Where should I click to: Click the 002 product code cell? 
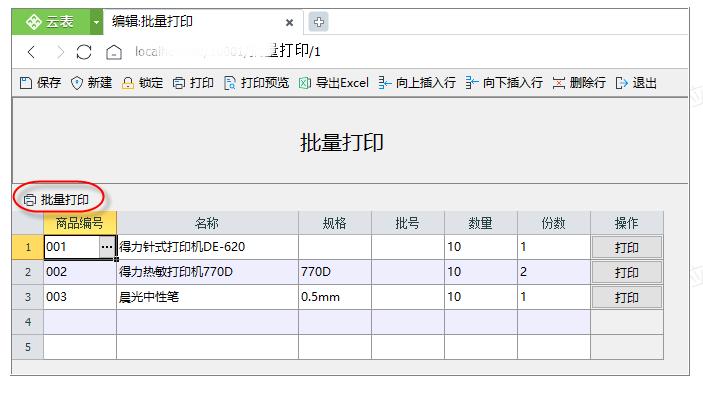click(x=80, y=272)
